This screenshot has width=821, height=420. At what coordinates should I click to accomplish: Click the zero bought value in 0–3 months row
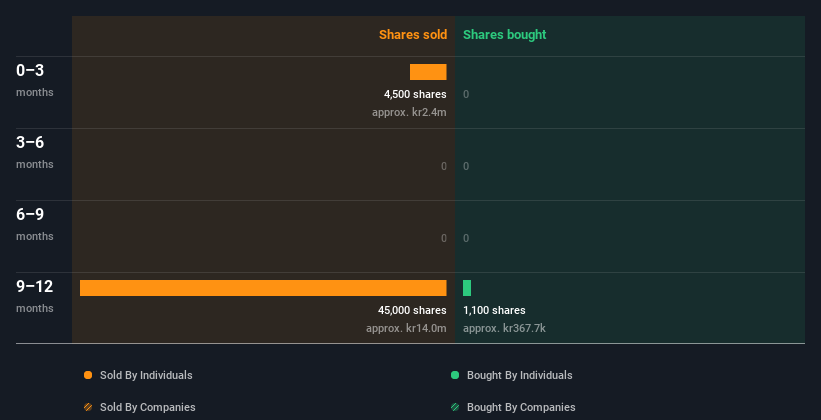(466, 94)
